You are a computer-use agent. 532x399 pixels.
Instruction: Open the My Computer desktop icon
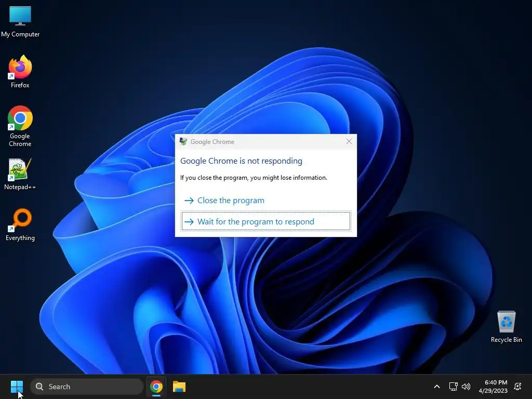20,21
